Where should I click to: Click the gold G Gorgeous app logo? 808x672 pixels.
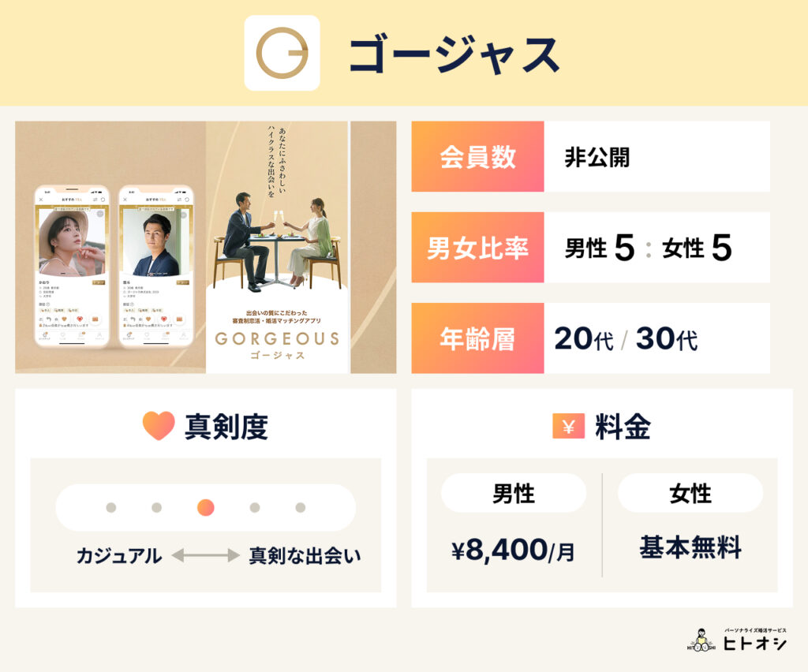click(282, 53)
